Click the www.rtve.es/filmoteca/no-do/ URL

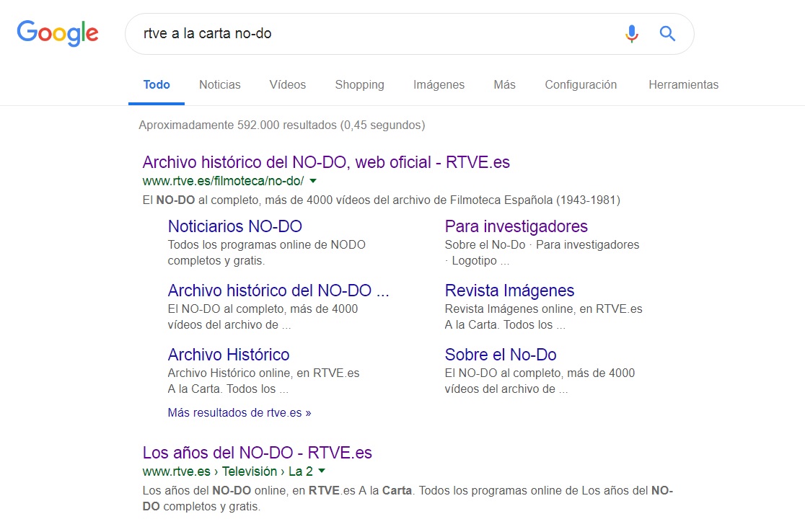(x=224, y=181)
